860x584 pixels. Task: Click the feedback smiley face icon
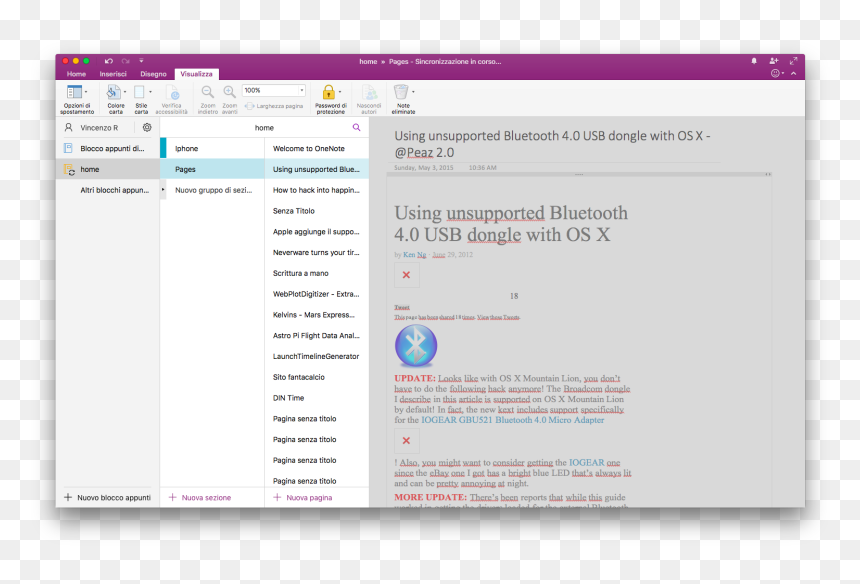pyautogui.click(x=775, y=73)
